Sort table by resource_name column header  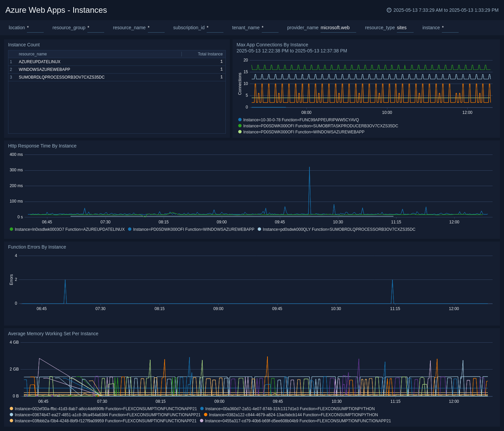point(33,54)
